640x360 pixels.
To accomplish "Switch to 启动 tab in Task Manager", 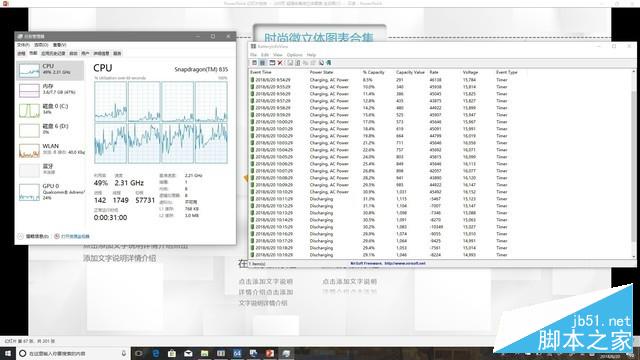I will [x=73, y=53].
